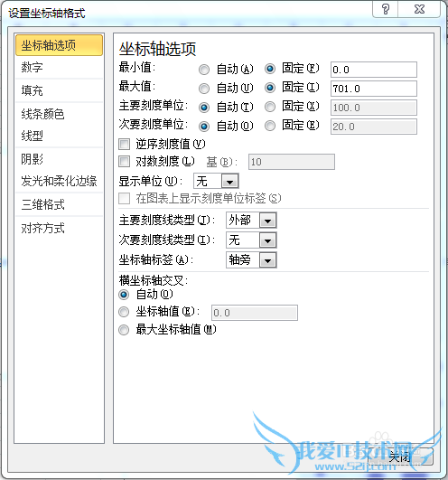Open the 线条颜色 category
This screenshot has width=448, height=480.
(59, 114)
